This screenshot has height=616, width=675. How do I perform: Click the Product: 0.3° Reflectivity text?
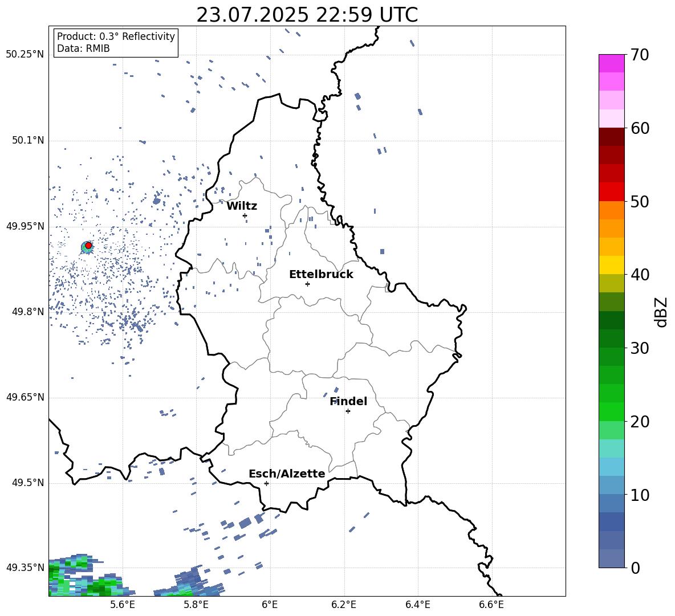pos(116,36)
